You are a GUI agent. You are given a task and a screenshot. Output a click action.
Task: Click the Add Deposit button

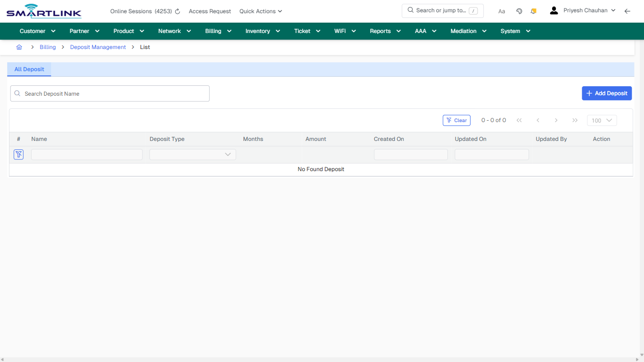pos(607,93)
